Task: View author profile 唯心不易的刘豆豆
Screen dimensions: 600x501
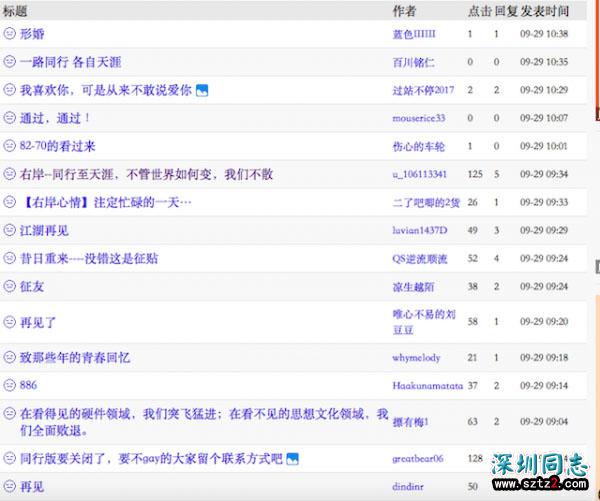Action: (424, 322)
